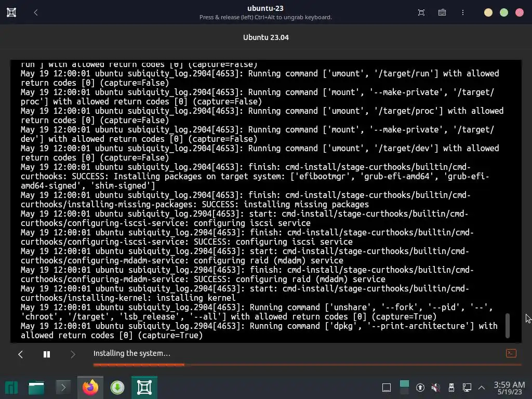Open the keyboard shortcuts menu

tap(442, 12)
